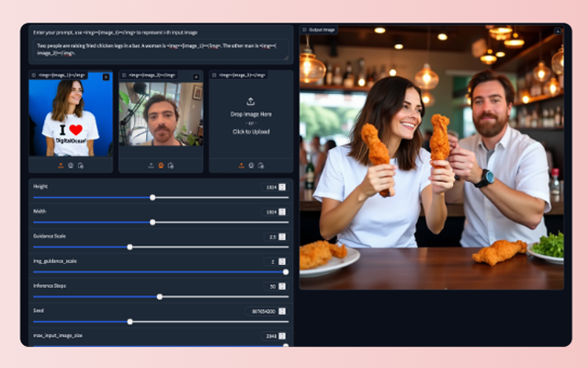Click the Height slider handle
The width and height of the screenshot is (588, 368).
point(153,198)
